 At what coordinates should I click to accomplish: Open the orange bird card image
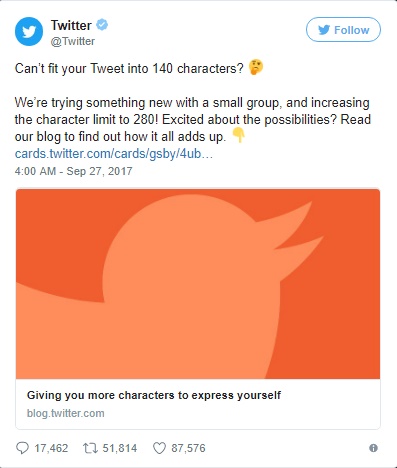click(x=198, y=284)
